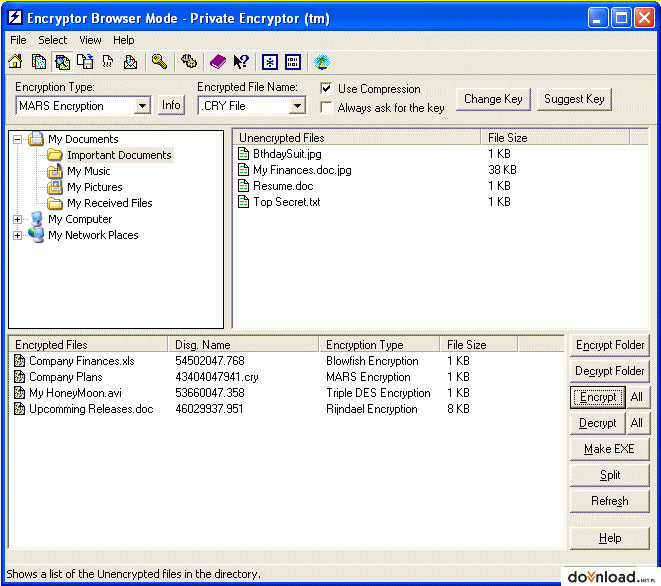Viewport: 661px width, 586px height.
Task: Open the purple help book icon
Action: 218,62
